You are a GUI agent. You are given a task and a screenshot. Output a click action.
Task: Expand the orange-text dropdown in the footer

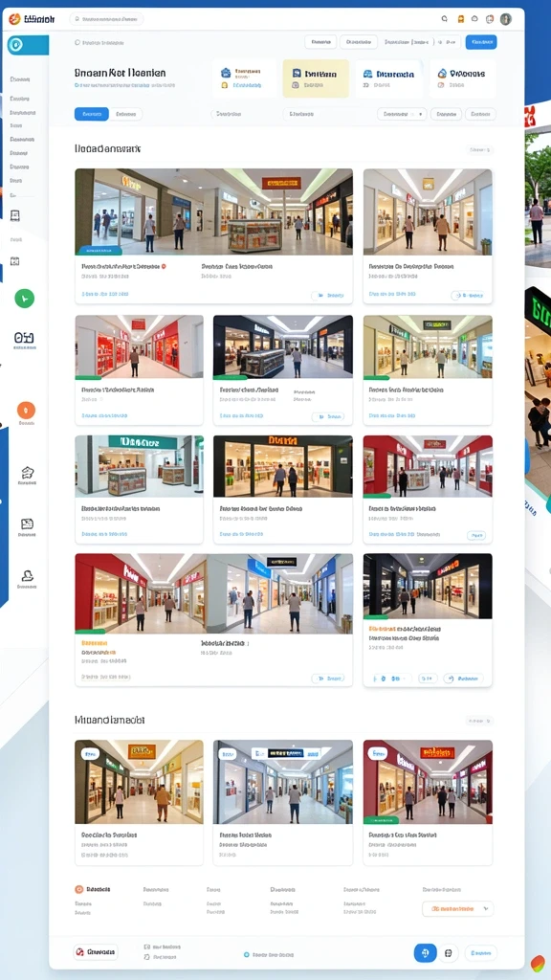tap(458, 908)
